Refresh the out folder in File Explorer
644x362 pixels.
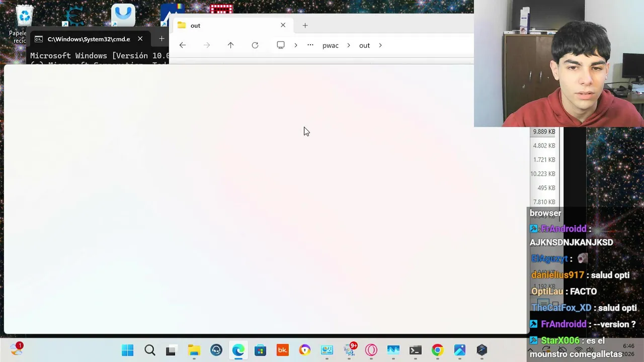point(255,45)
